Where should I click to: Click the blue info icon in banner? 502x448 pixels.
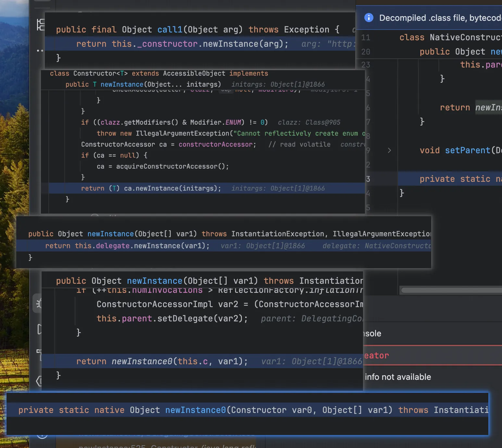[x=369, y=18]
